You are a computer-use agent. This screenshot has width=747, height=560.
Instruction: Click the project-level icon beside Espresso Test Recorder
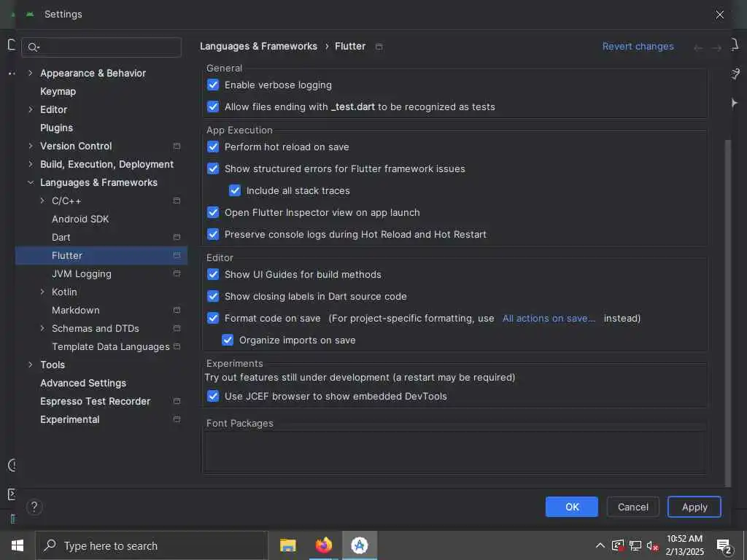pos(177,401)
